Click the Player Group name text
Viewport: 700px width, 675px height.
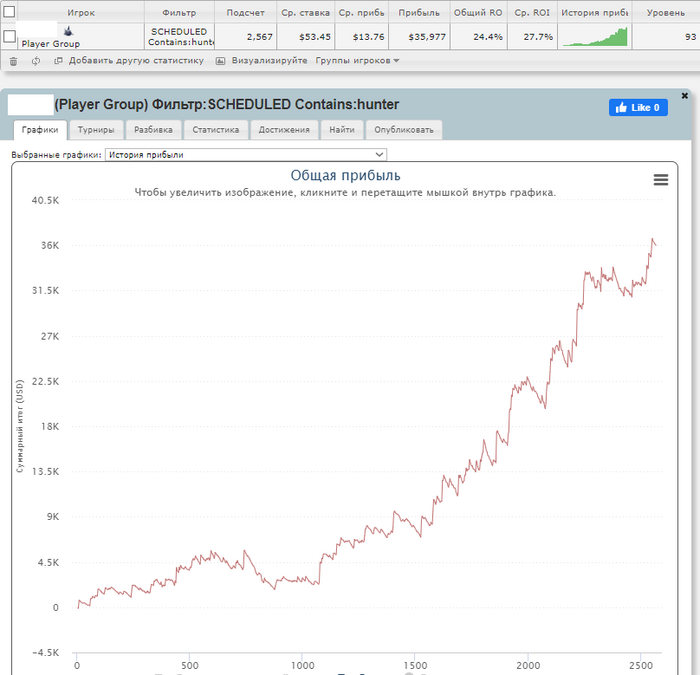(50, 44)
